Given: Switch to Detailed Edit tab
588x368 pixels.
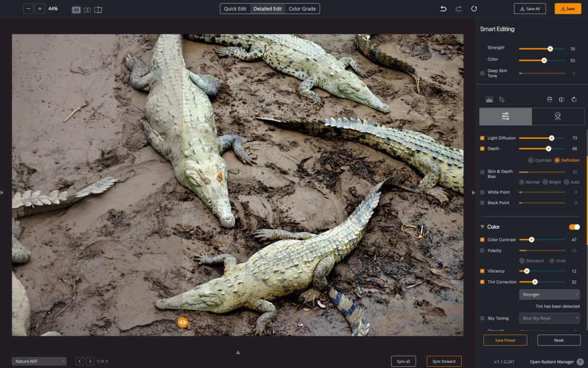Looking at the screenshot, I should 268,9.
